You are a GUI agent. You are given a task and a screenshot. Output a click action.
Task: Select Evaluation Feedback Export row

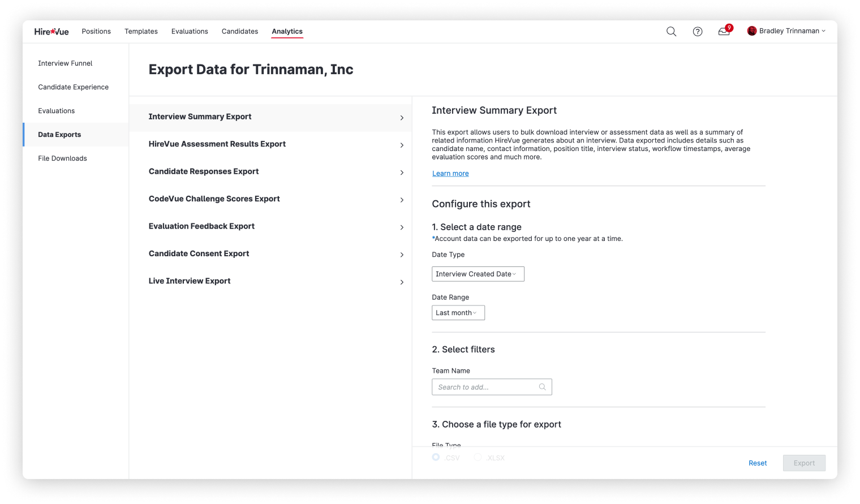point(270,226)
